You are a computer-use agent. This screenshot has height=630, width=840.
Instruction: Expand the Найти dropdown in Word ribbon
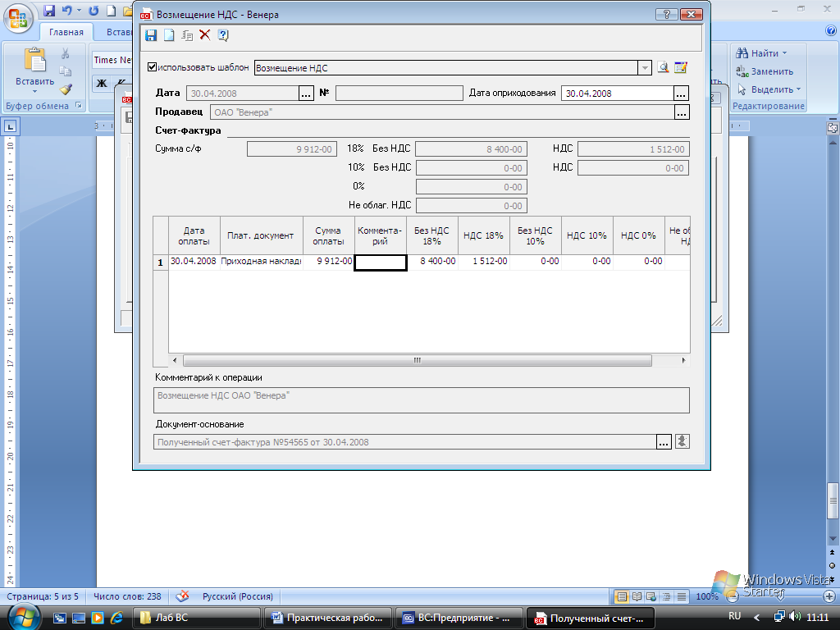pos(784,53)
